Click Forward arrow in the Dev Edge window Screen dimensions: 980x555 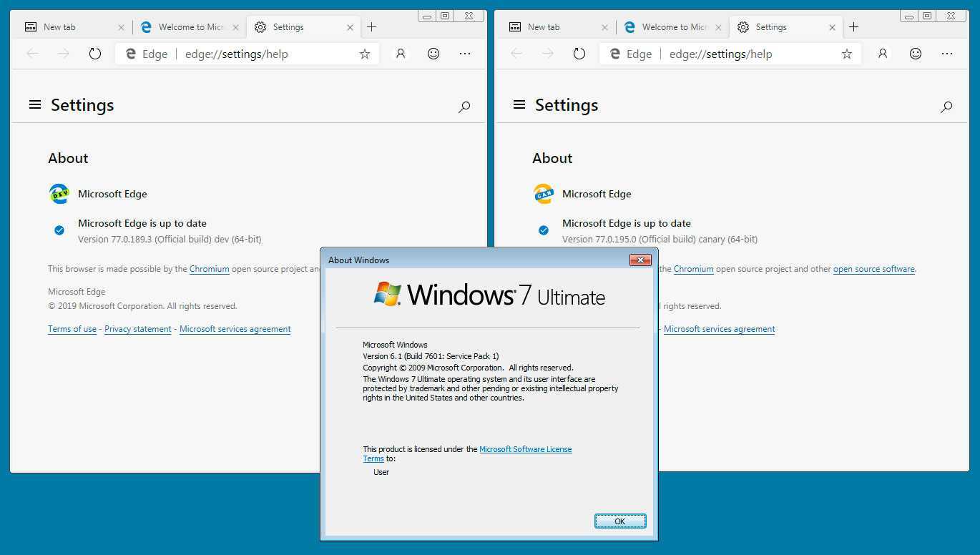click(x=64, y=54)
